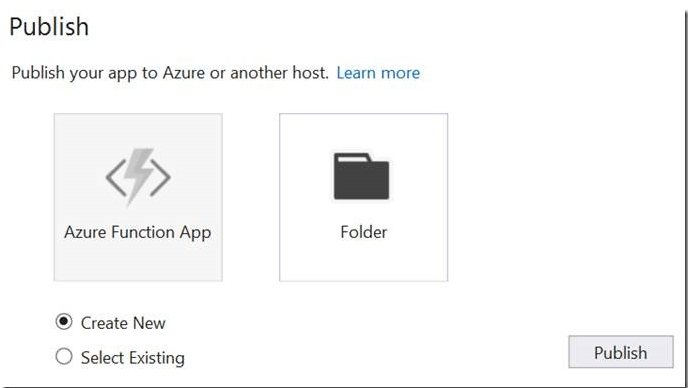Open the Learn more link
The height and width of the screenshot is (388, 688).
[378, 72]
